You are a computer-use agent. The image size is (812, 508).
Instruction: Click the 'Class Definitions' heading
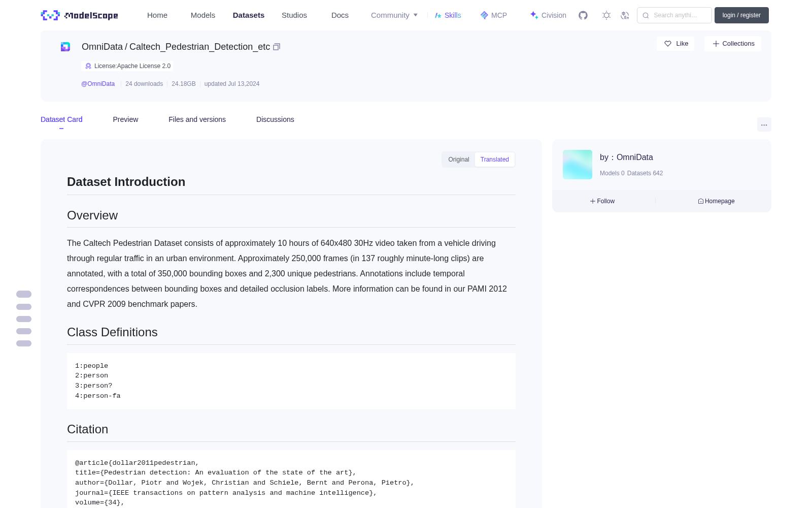pos(112,332)
